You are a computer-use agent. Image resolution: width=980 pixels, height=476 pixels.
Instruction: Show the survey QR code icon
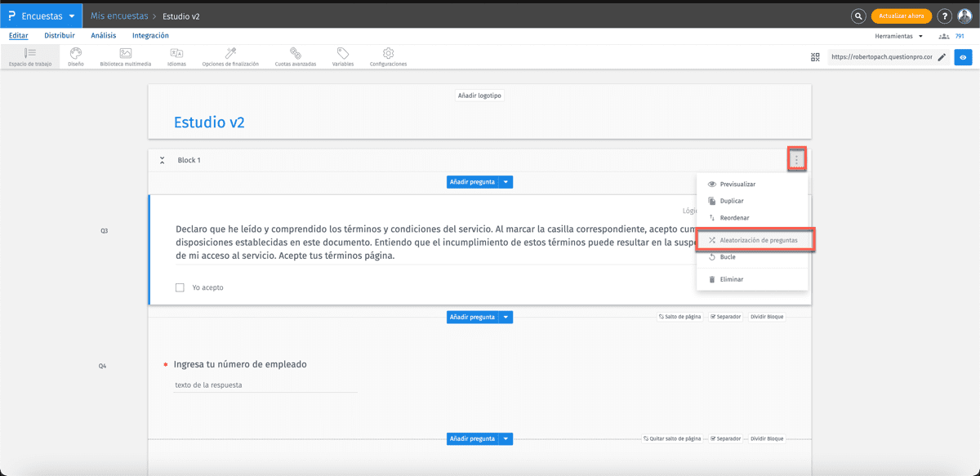coord(815,57)
